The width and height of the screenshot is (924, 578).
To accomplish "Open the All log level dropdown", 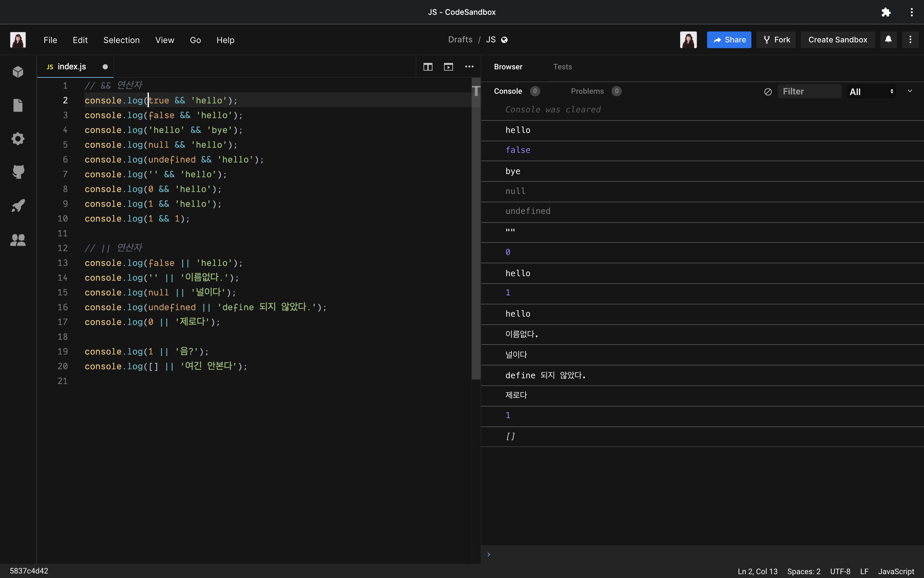I will pos(871,92).
